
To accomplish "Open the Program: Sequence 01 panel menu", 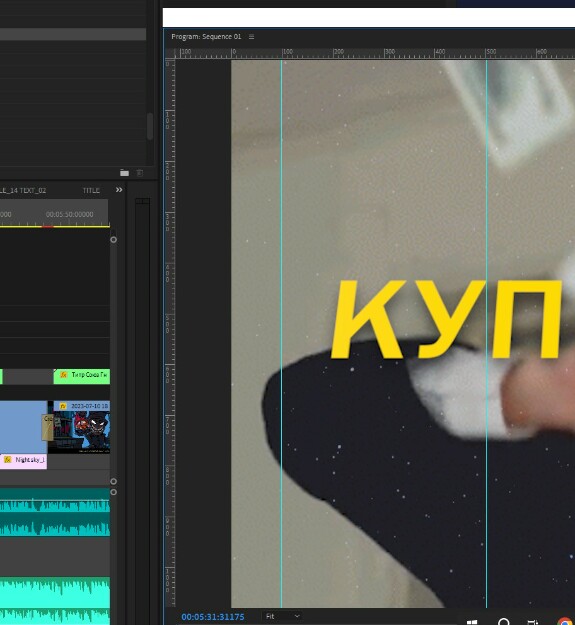I will click(x=251, y=37).
